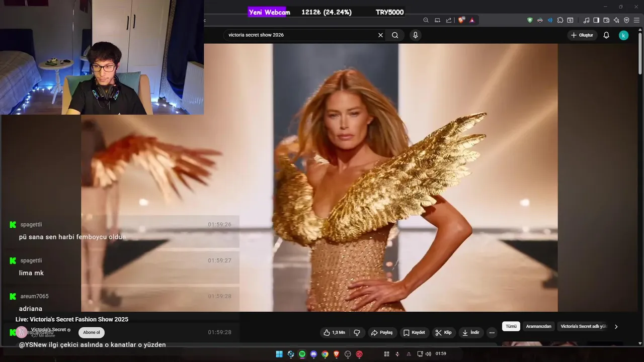Open Brave Shields lion icon
Image resolution: width=644 pixels, height=362 pixels.
[x=461, y=20]
